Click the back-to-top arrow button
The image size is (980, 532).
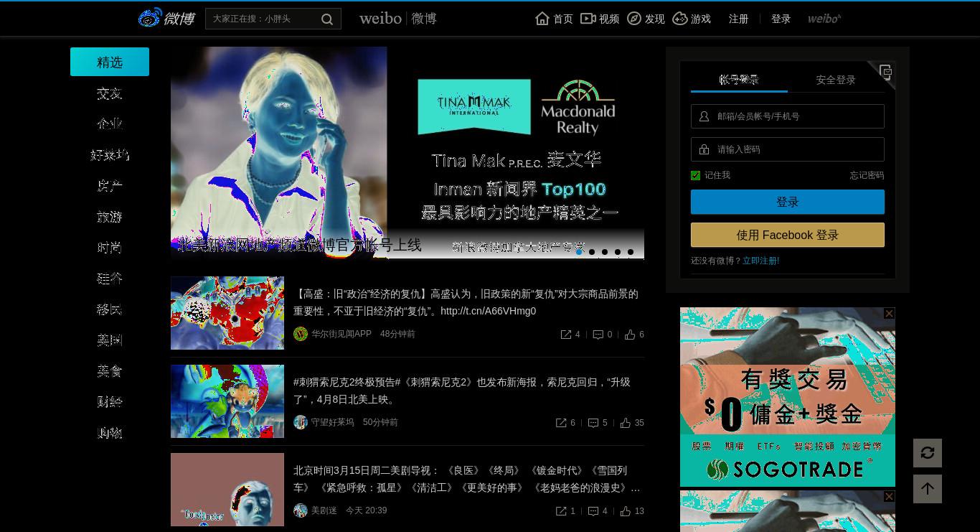pos(928,489)
